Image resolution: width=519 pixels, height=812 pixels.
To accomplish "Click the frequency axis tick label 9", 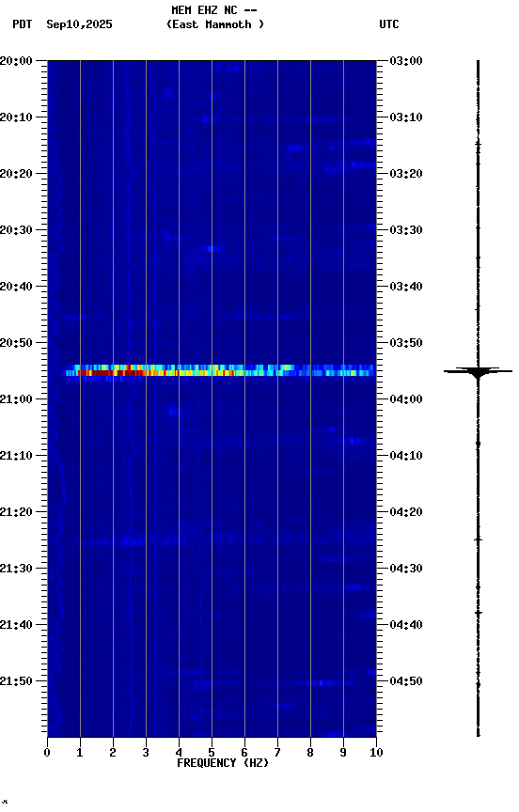I will (x=343, y=753).
